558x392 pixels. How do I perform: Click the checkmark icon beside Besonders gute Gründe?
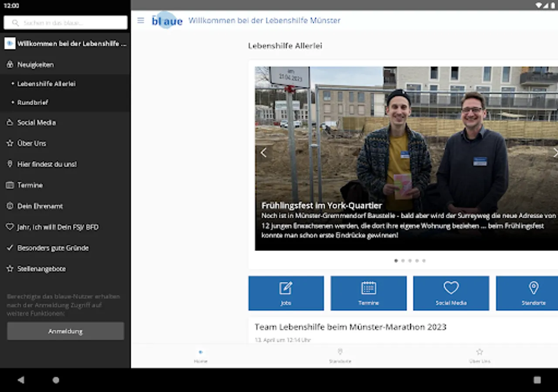tap(10, 248)
